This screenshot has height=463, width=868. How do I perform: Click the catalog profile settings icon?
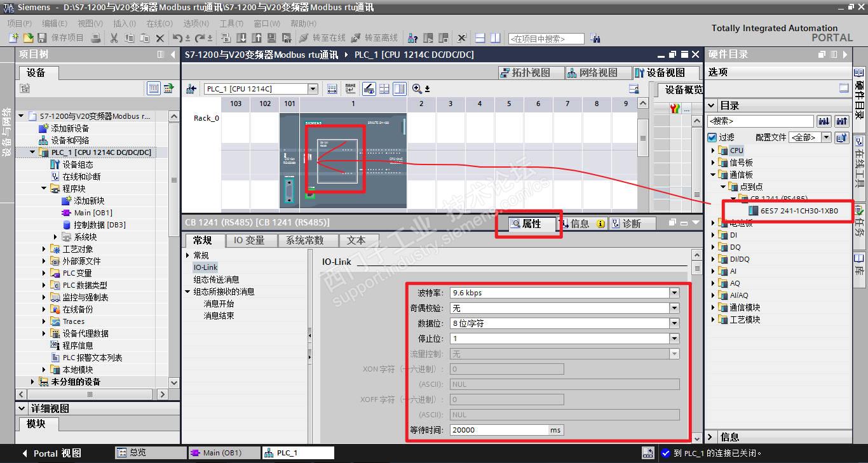click(x=842, y=137)
